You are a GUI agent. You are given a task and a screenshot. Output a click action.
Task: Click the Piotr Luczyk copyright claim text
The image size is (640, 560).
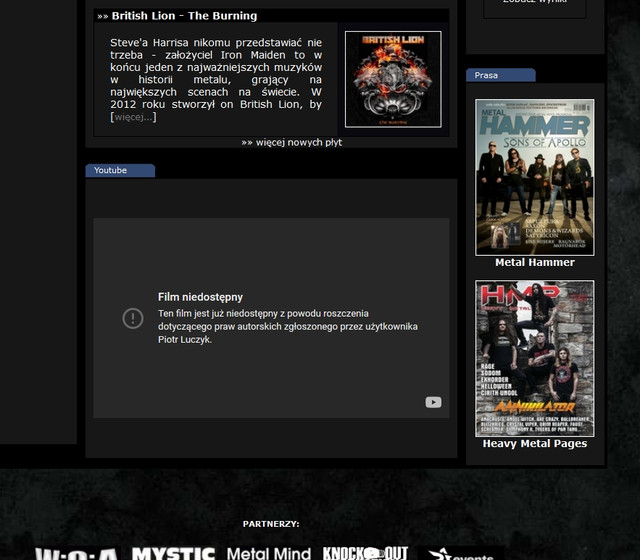pos(288,327)
